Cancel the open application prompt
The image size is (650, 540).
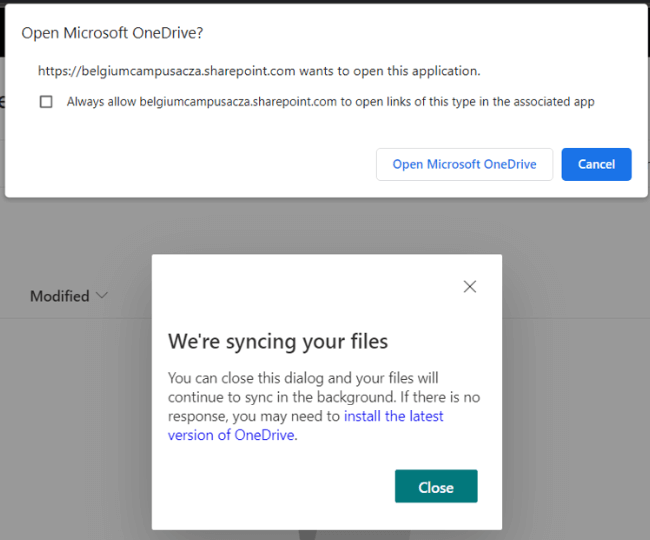click(596, 164)
